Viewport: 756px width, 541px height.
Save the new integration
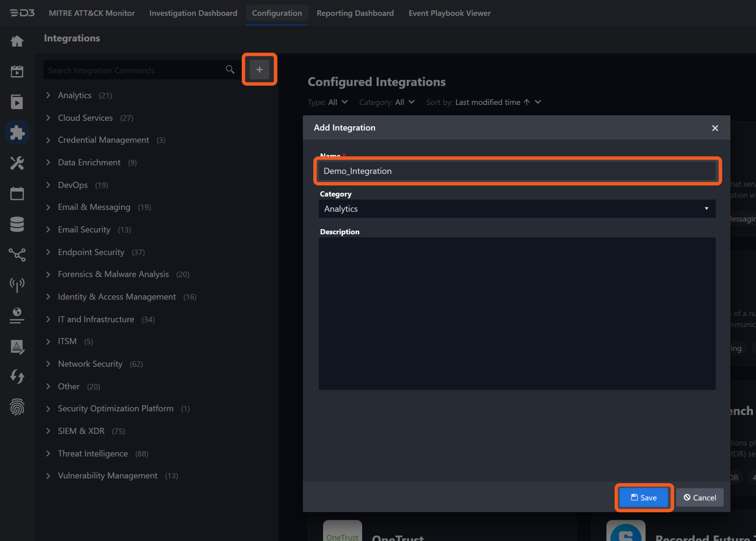click(644, 497)
